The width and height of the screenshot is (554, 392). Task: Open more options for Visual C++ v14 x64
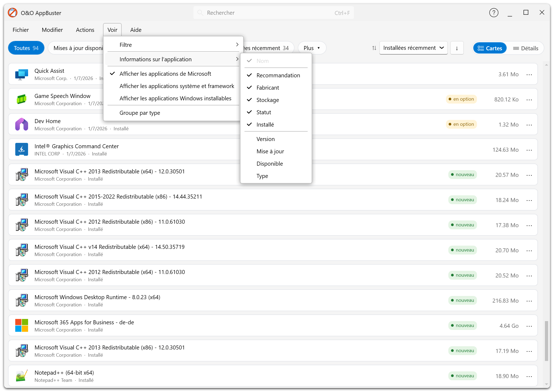click(529, 251)
